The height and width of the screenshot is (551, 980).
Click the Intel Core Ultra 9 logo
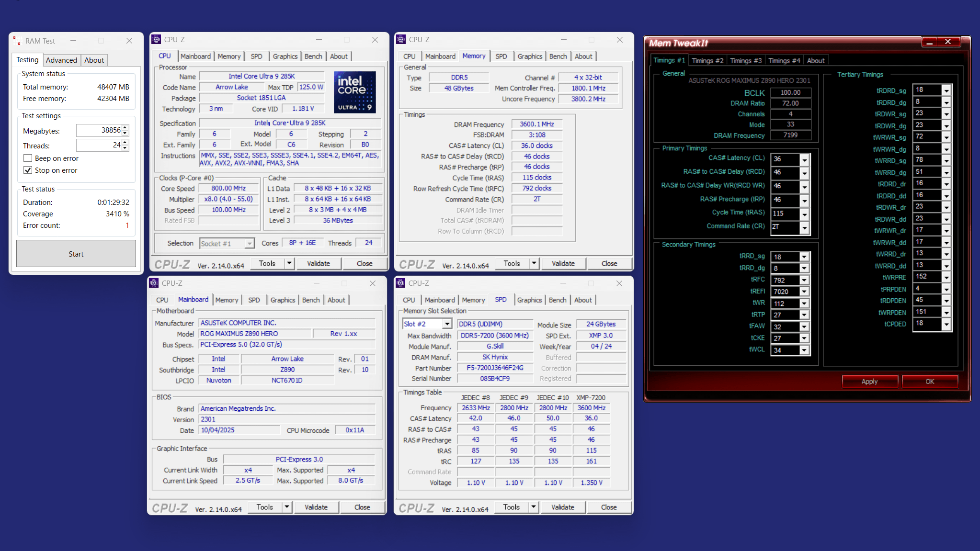pyautogui.click(x=354, y=92)
